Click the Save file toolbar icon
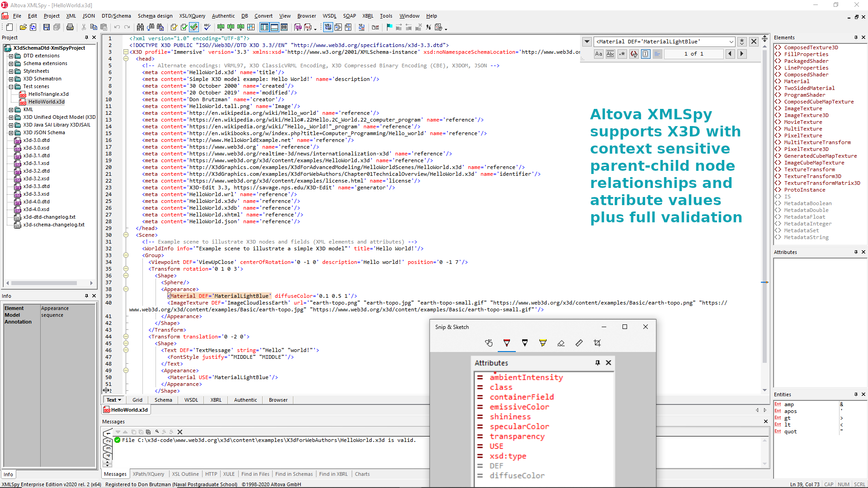Image resolution: width=868 pixels, height=488 pixels. click(x=47, y=28)
